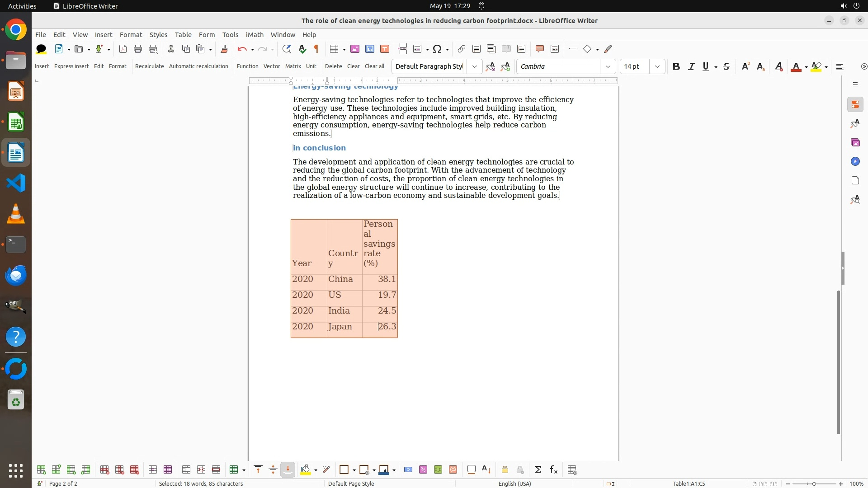Toggle Italic formatting
This screenshot has height=488, width=868.
[691, 66]
